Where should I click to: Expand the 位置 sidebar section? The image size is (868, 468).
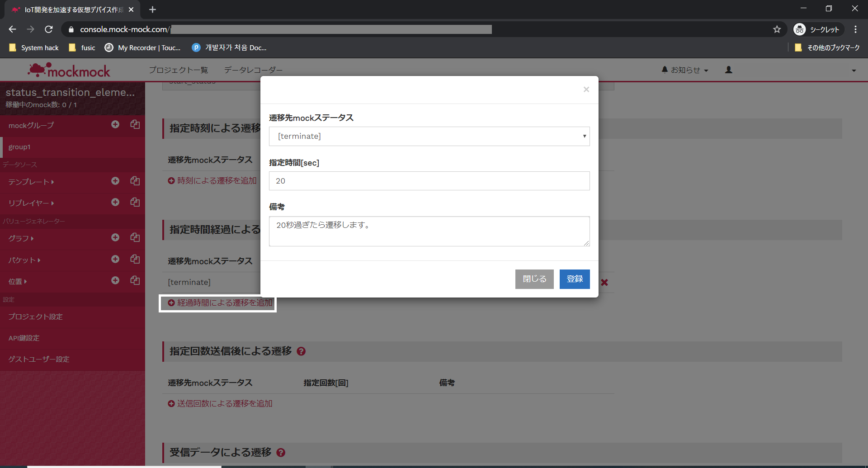(18, 281)
